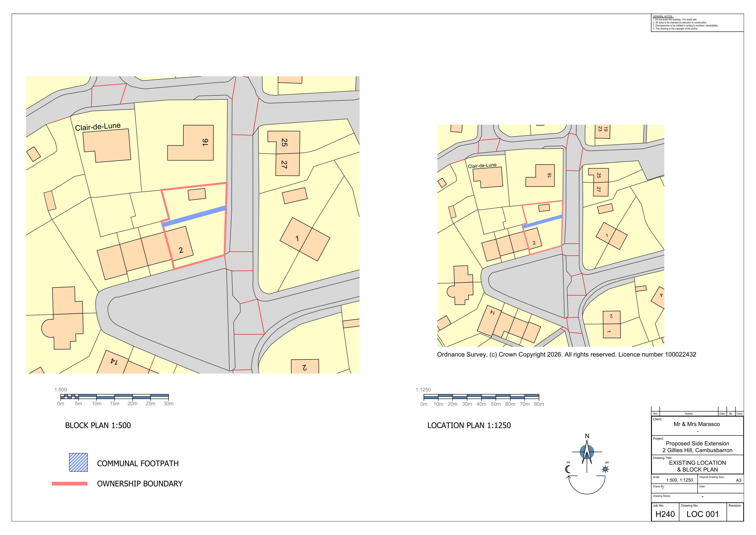The height and width of the screenshot is (535, 756).
Task: Click the 1:1250 scale bar graphic
Action: (x=481, y=397)
